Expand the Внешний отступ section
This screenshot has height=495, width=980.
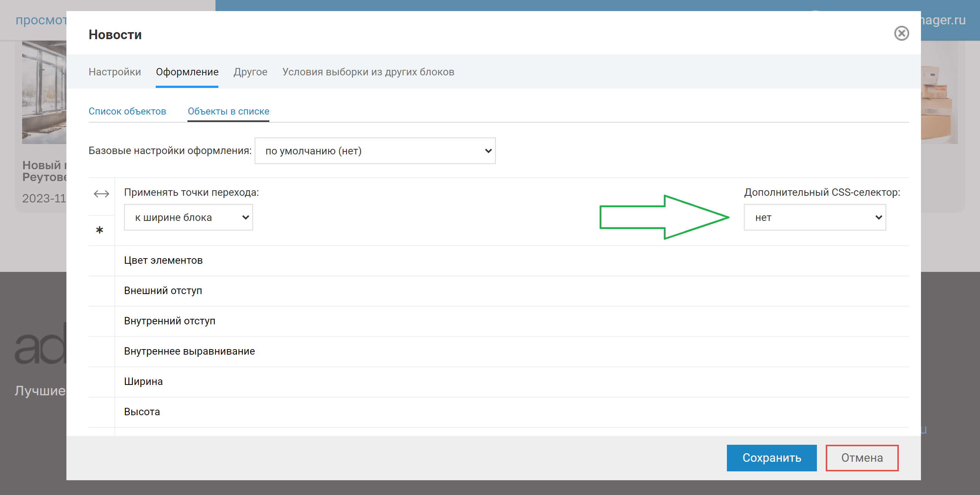[163, 290]
